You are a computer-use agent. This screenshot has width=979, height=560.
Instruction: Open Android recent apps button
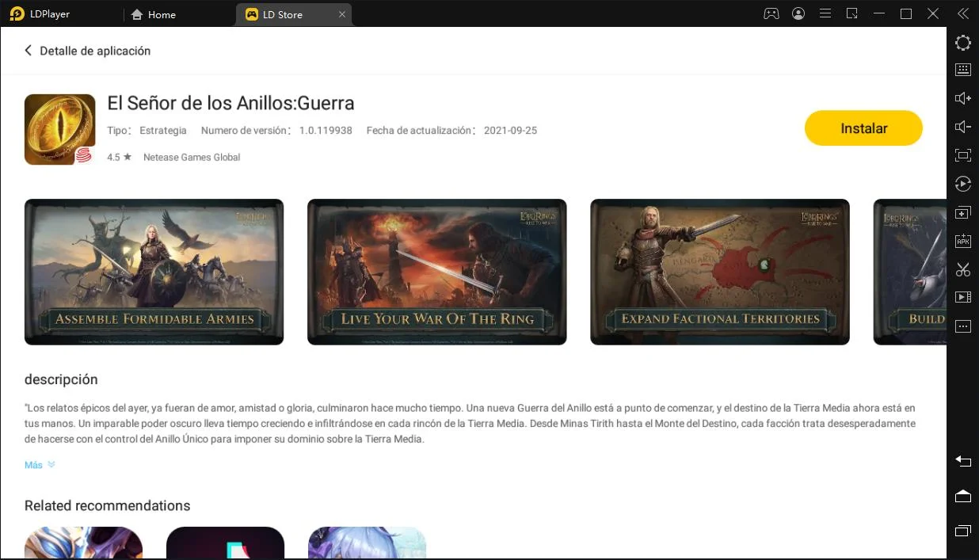963,530
